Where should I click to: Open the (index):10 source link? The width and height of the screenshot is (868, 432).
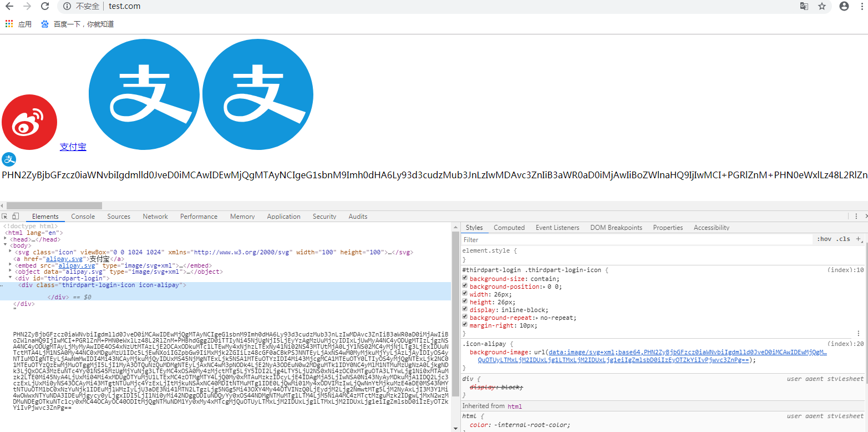click(x=845, y=270)
